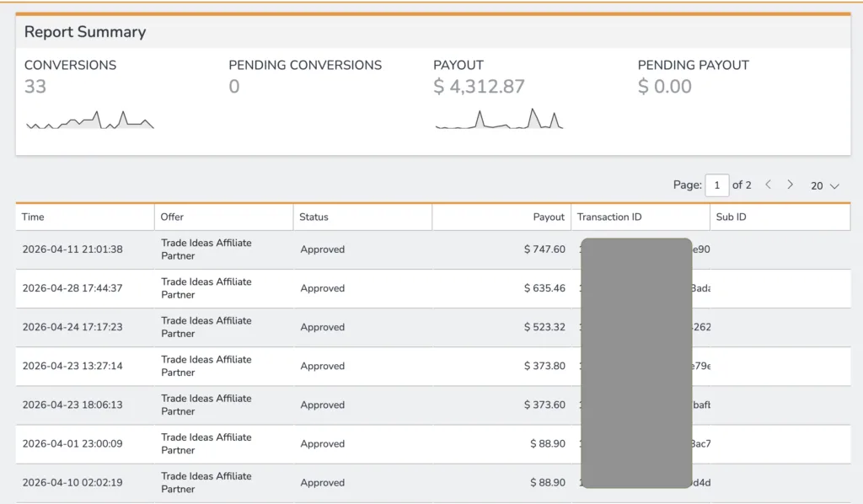863x504 pixels.
Task: Open the rows-per-page dropdown showing 20
Action: [824, 186]
